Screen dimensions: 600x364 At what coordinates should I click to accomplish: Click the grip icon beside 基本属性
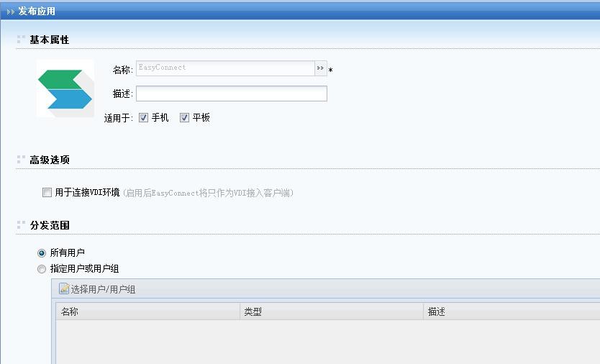[x=21, y=40]
